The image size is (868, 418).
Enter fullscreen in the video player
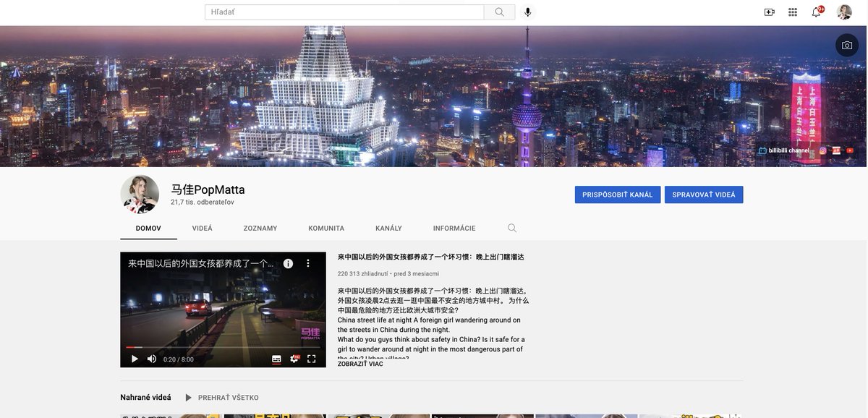(312, 359)
